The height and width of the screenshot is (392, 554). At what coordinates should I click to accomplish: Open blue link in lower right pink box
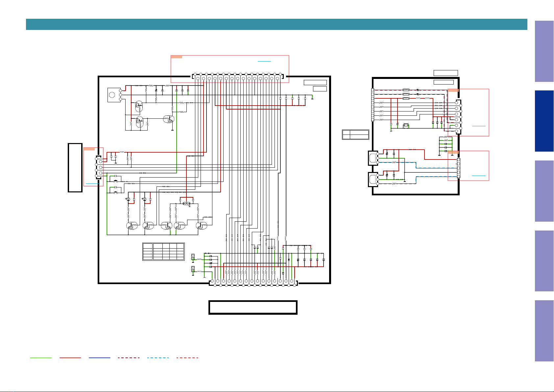click(479, 176)
